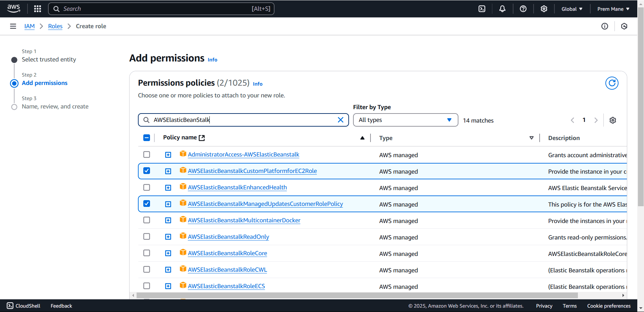Expand AWSElasticBeanstalkMulticontainerDocker policy details
The height and width of the screenshot is (312, 644).
[168, 220]
